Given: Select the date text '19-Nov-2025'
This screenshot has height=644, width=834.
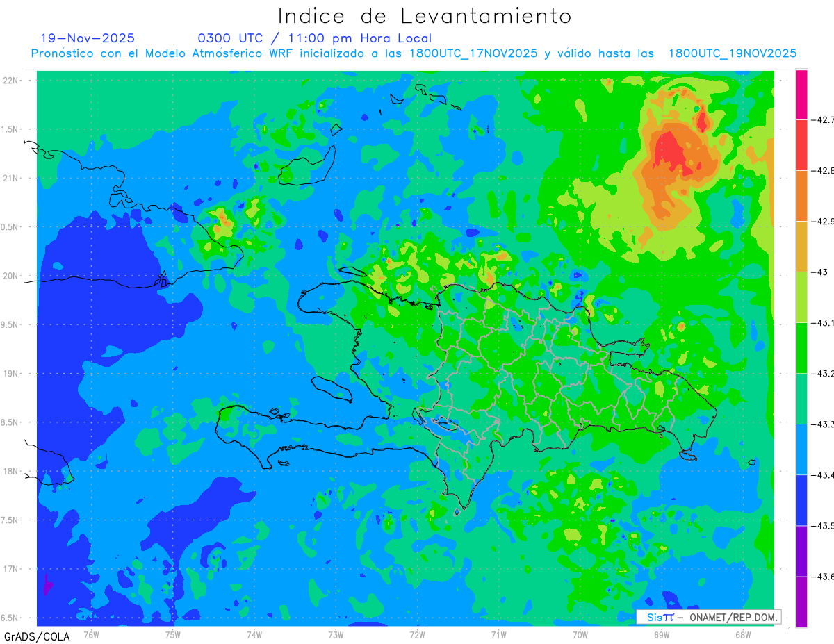Looking at the screenshot, I should 88,38.
